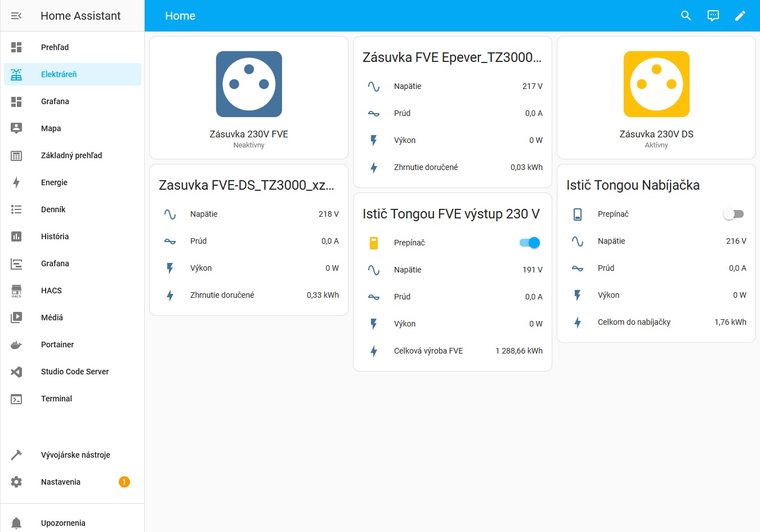The width and height of the screenshot is (760, 532).
Task: Open Nastavenia settings with notification badge
Action: coord(61,482)
